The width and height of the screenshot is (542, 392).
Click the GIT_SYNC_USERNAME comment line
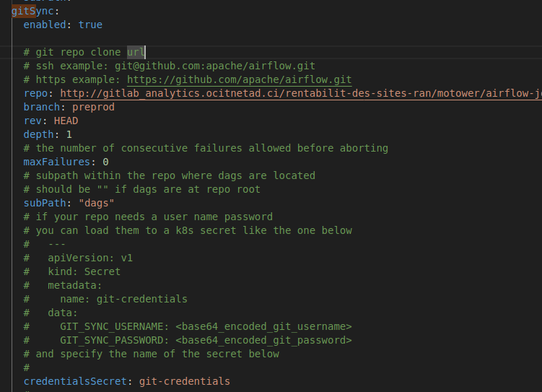point(188,326)
